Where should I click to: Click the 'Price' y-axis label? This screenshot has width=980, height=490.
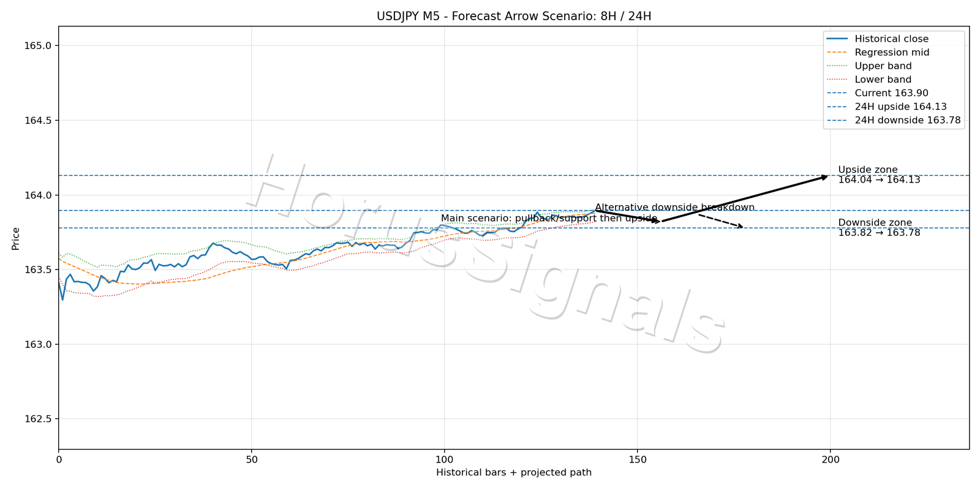point(16,238)
